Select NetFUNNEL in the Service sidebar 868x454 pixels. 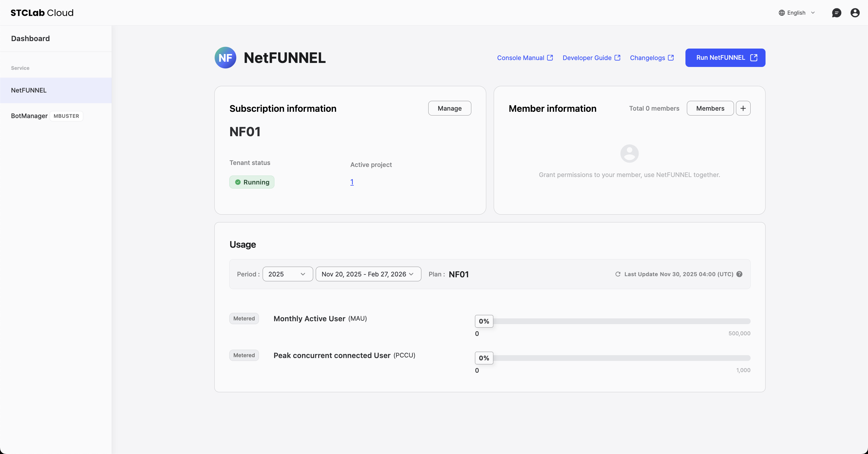pyautogui.click(x=29, y=90)
